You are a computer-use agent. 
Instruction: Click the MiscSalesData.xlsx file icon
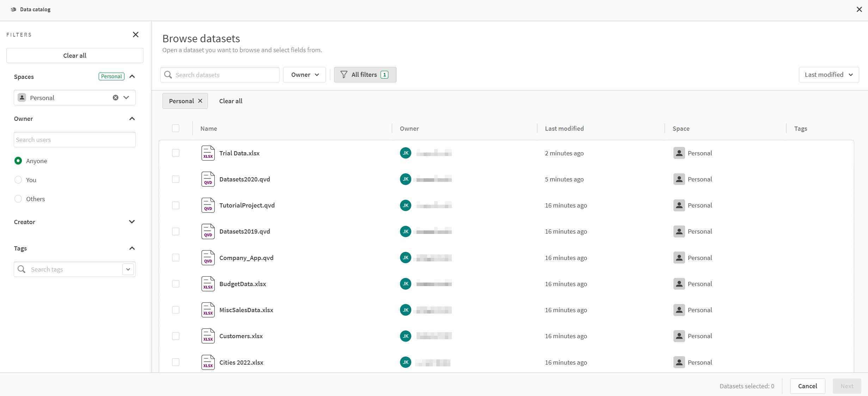click(x=208, y=310)
